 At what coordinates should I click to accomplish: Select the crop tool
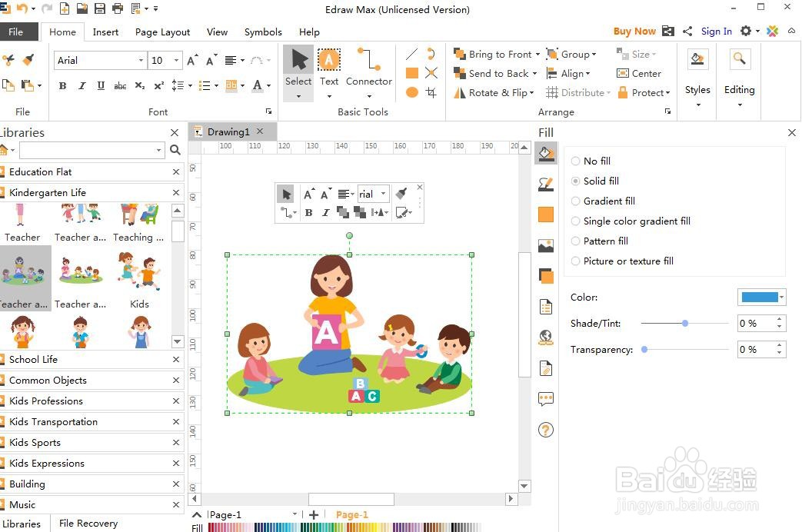[431, 92]
